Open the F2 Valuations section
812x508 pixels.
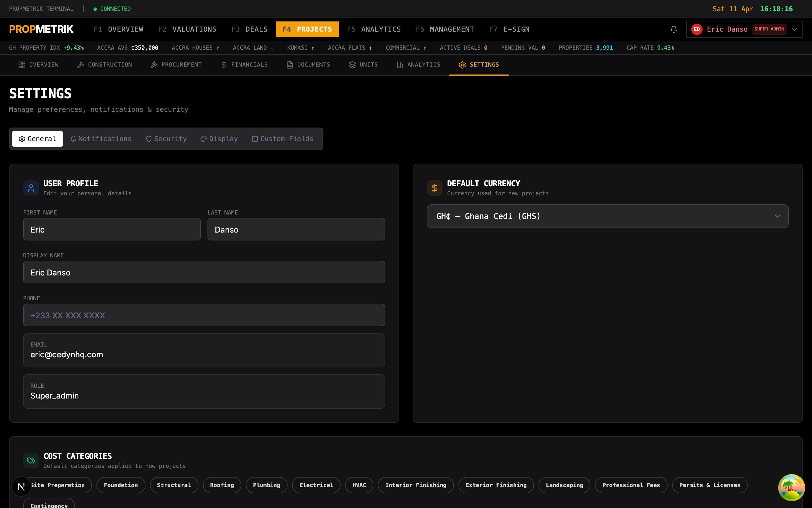click(x=187, y=29)
